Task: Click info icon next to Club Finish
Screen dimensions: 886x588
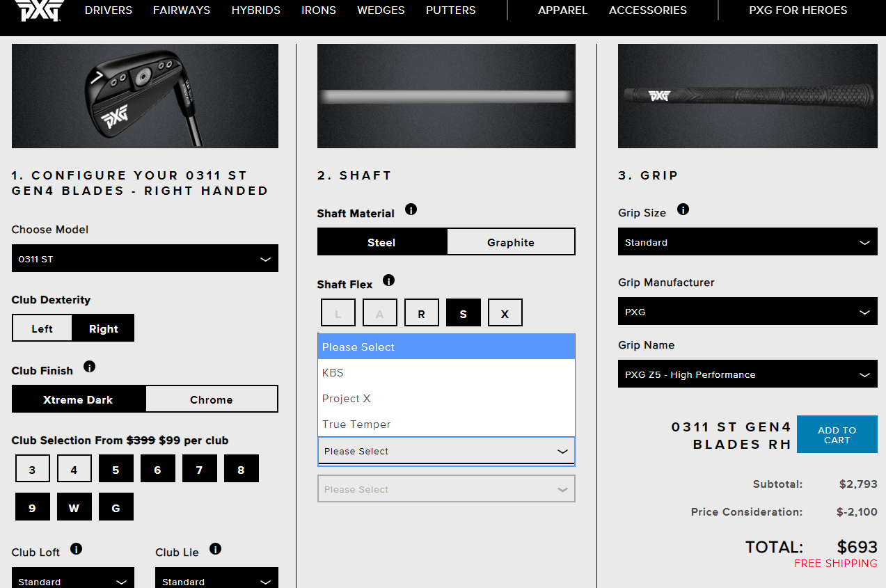Action: 89,367
